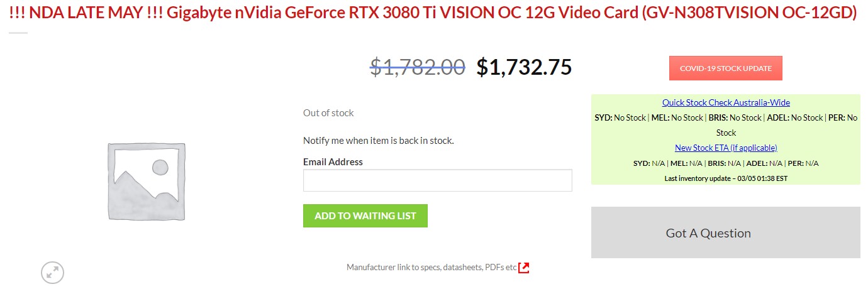Click the red product title heading

[433, 14]
